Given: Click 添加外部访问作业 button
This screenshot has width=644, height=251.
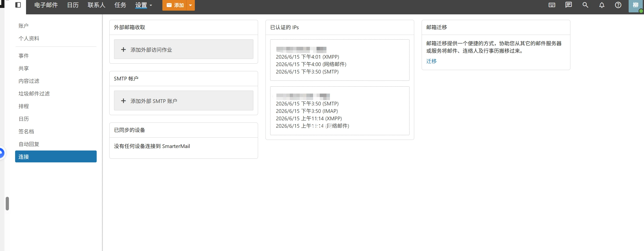Looking at the screenshot, I should click(183, 49).
